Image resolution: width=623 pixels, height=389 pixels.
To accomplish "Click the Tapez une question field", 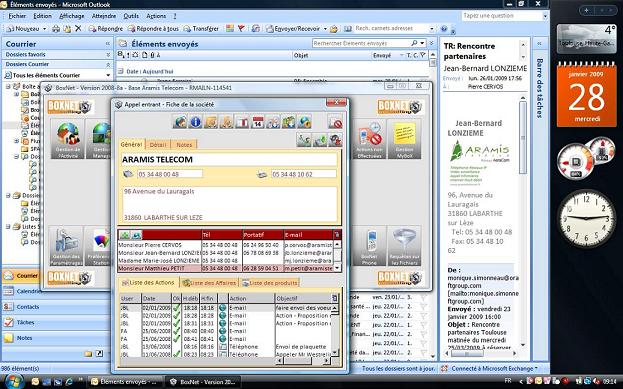I will (502, 16).
